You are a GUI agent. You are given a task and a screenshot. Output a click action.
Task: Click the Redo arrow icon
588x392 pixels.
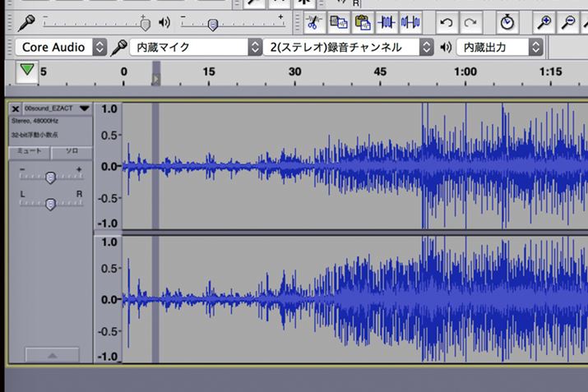pyautogui.click(x=470, y=21)
